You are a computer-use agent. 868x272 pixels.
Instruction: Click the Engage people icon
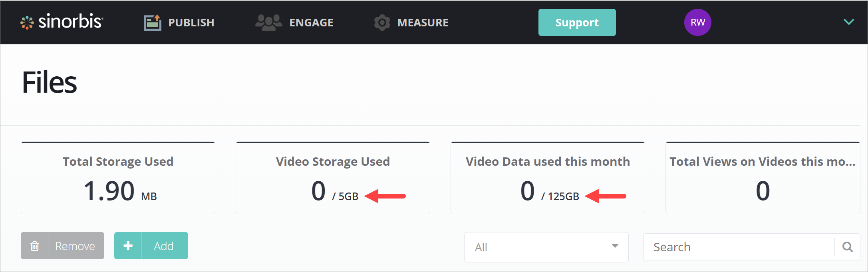(x=268, y=22)
